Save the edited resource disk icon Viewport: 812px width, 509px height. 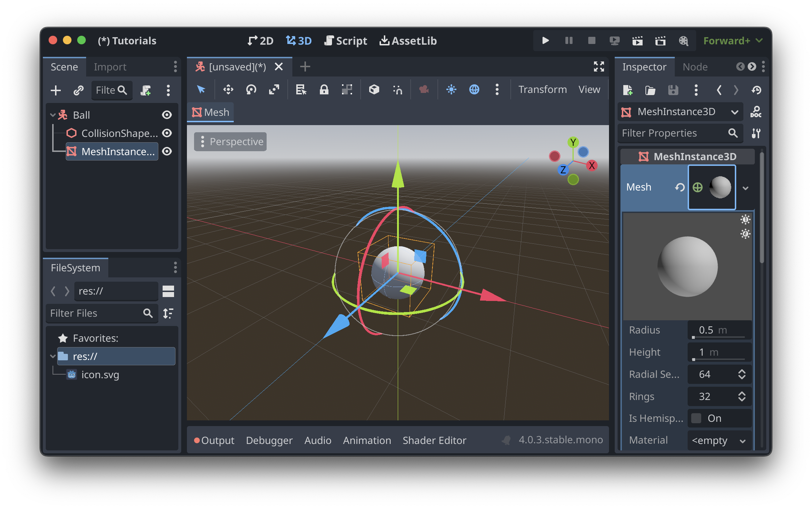673,90
